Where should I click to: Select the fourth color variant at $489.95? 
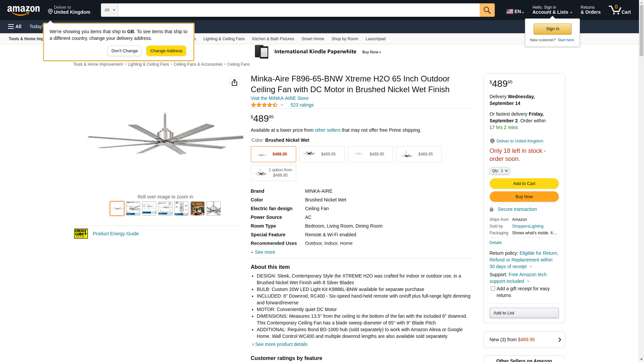(x=419, y=154)
